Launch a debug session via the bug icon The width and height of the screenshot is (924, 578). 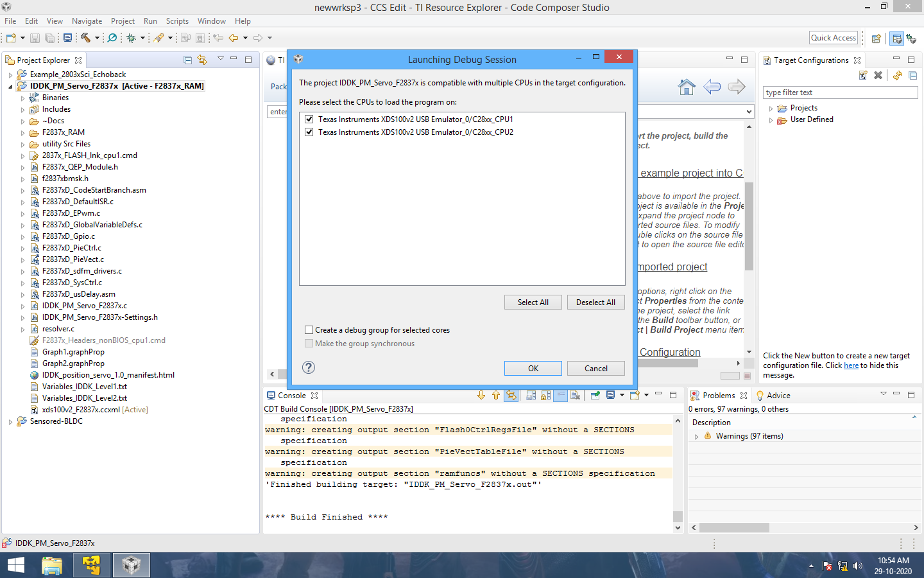point(131,37)
